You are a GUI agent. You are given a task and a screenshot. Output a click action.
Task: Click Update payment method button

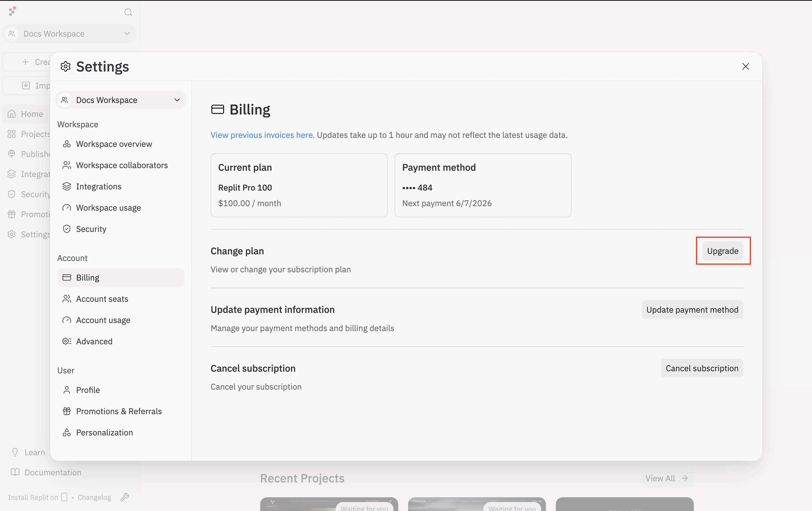(x=692, y=310)
